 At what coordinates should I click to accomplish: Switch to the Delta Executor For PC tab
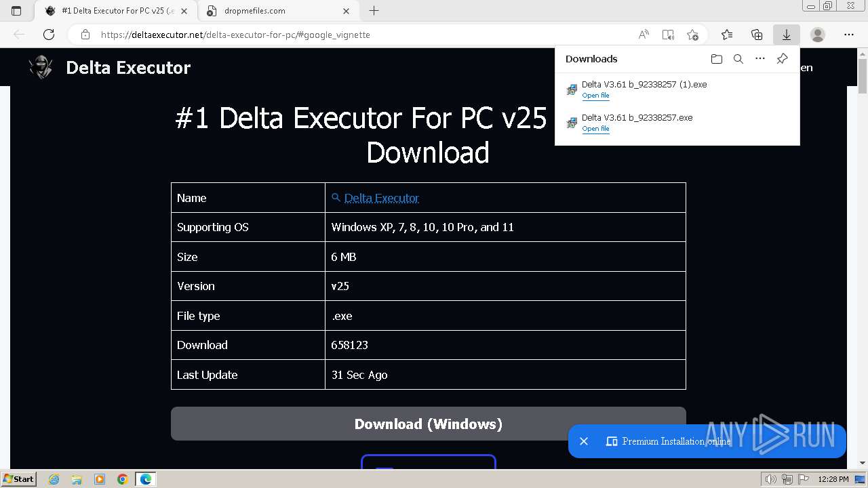[117, 11]
